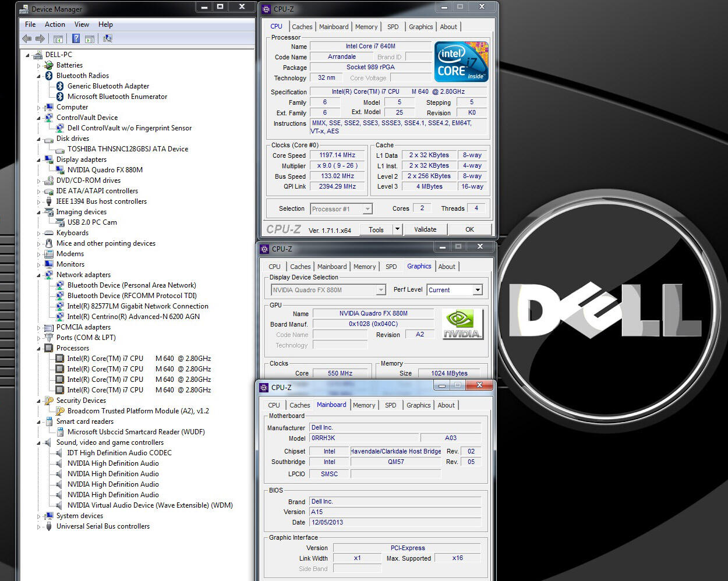Click the Memory Size 1024 MBytes value
Viewport: 728px width, 581px height.
click(449, 373)
